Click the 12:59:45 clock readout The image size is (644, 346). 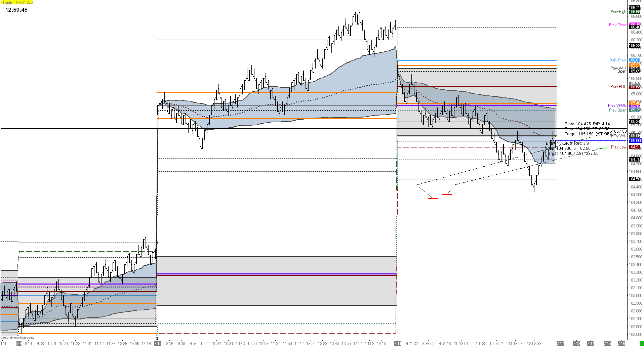[16, 10]
